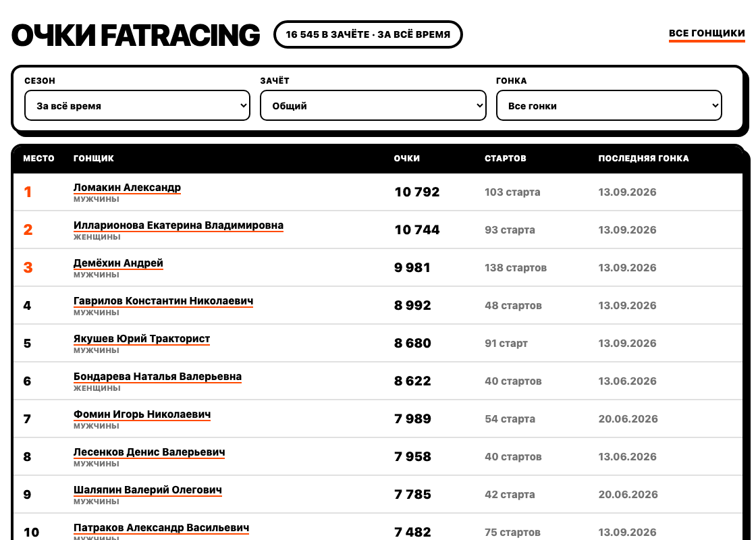Click the orange rank number 2
This screenshot has width=756, height=540.
[28, 230]
